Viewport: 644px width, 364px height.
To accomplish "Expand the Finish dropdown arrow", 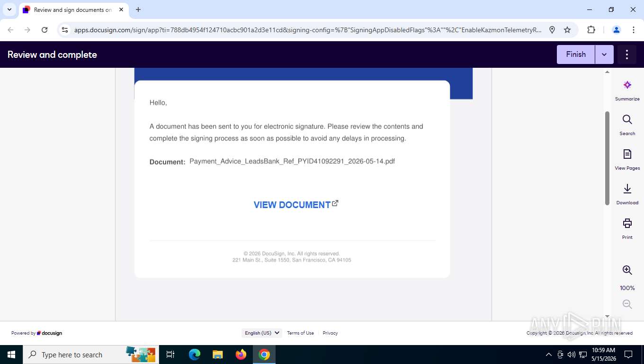I will tap(604, 55).
